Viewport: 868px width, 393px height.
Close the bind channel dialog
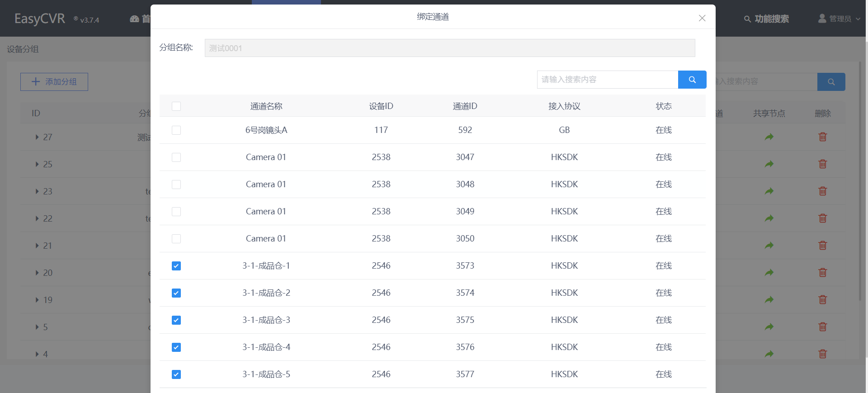702,18
